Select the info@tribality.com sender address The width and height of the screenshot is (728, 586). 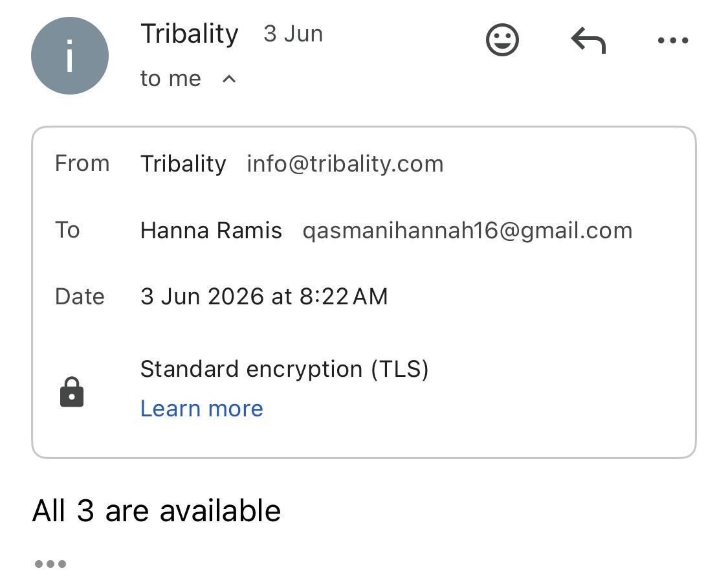pos(345,164)
